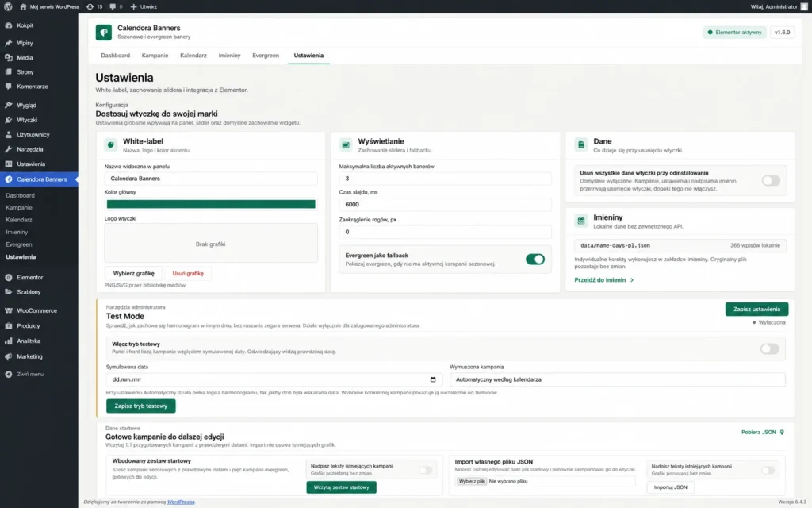Click Wczytaj zestaw startowy button

[341, 487]
